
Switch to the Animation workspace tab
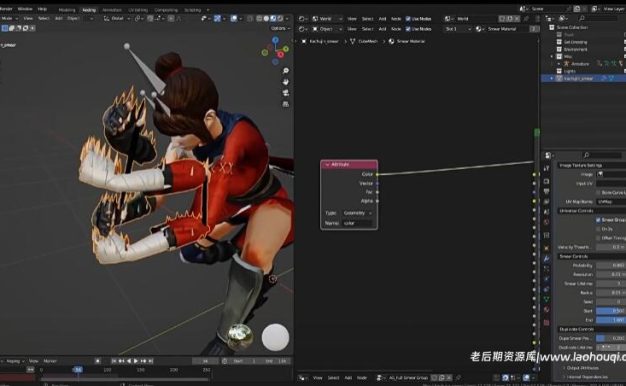112,10
